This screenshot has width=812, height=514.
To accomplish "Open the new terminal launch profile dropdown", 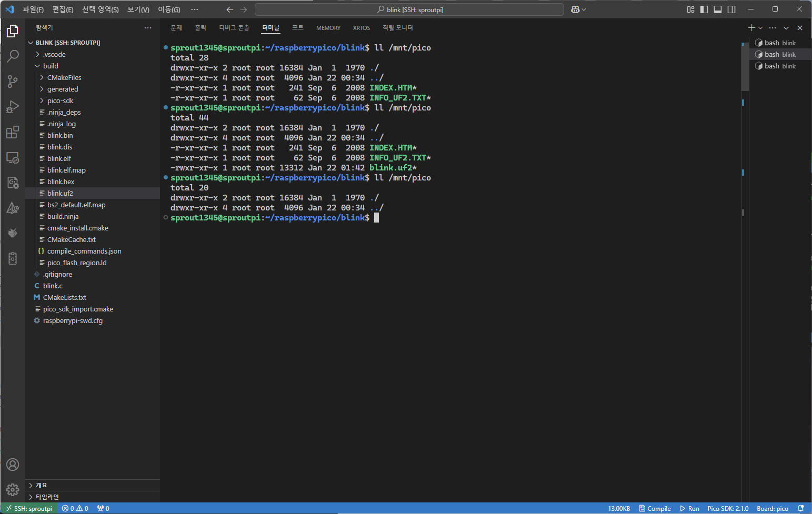I will [x=760, y=28].
